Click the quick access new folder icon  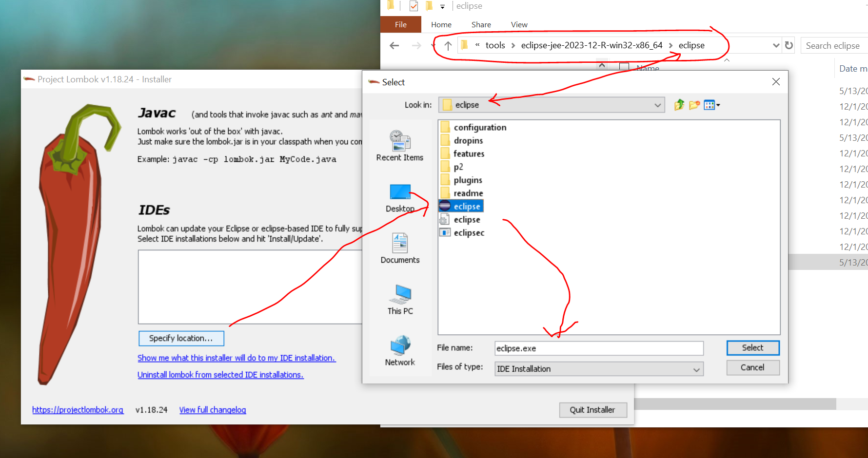click(429, 6)
